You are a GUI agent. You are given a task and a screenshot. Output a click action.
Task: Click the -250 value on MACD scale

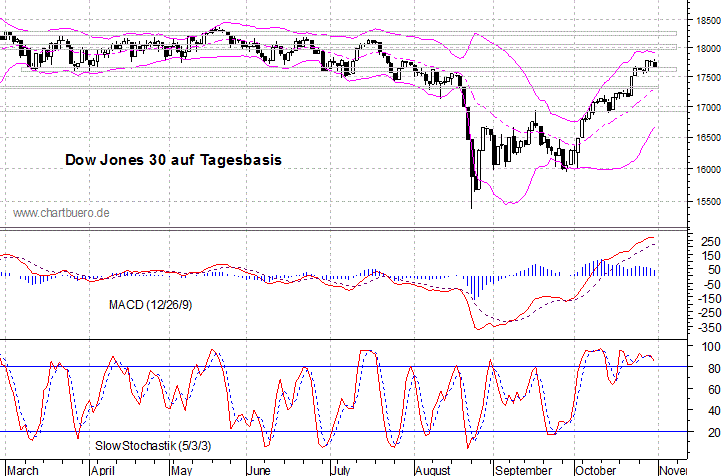pos(710,314)
